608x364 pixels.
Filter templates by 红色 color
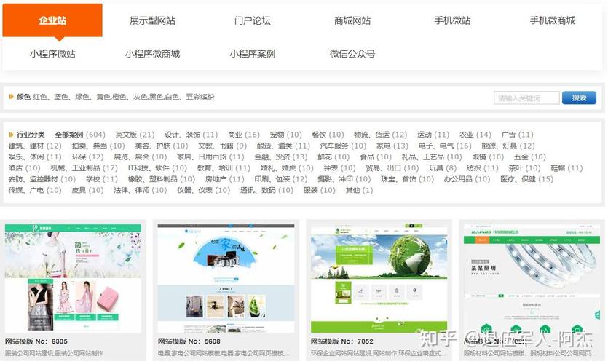click(40, 97)
